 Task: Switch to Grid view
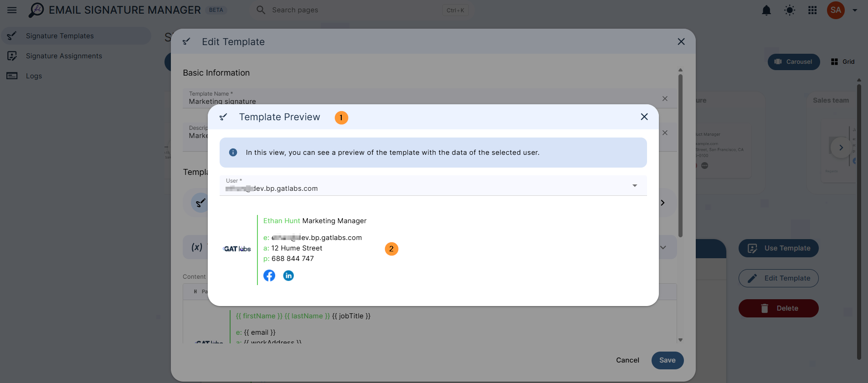[843, 61]
